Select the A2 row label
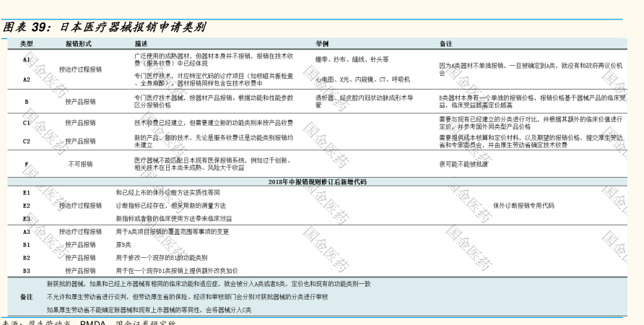 tap(26, 79)
